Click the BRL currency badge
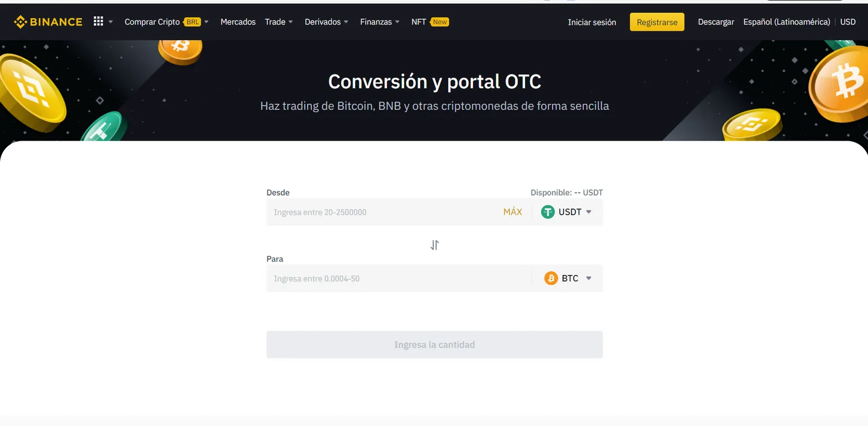Image resolution: width=868 pixels, height=426 pixels. pos(193,22)
